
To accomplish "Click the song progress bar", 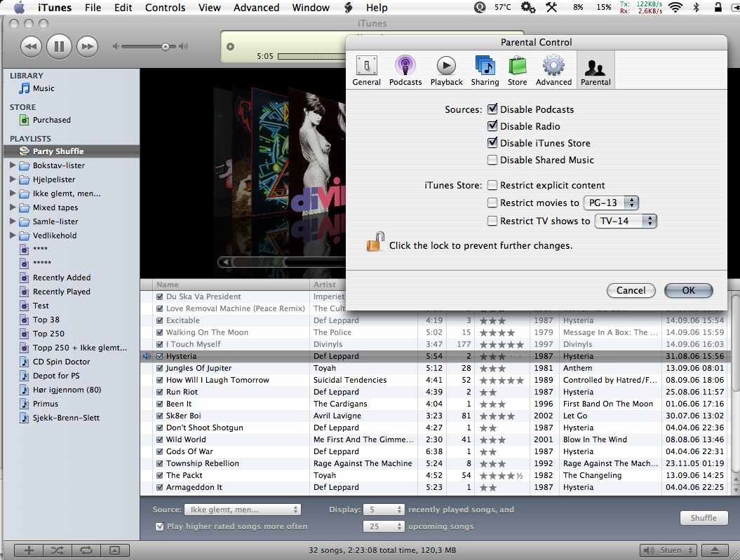I will coord(311,56).
